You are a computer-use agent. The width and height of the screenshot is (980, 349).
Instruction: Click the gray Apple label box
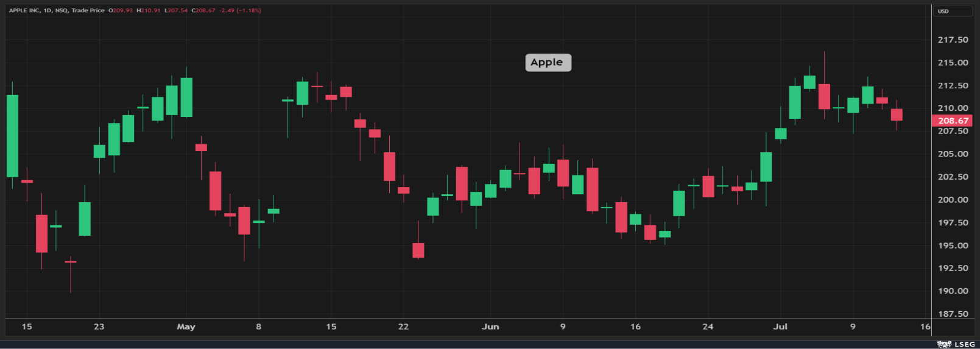click(x=548, y=62)
